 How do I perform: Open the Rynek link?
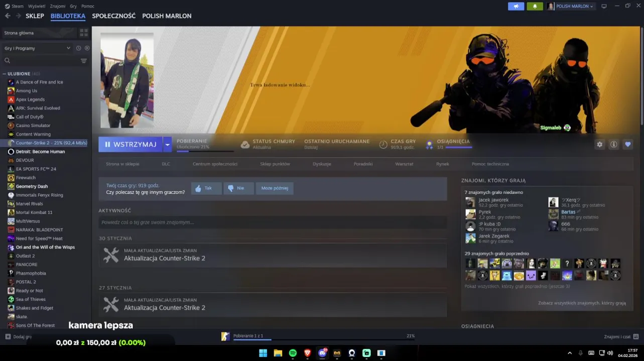(443, 164)
